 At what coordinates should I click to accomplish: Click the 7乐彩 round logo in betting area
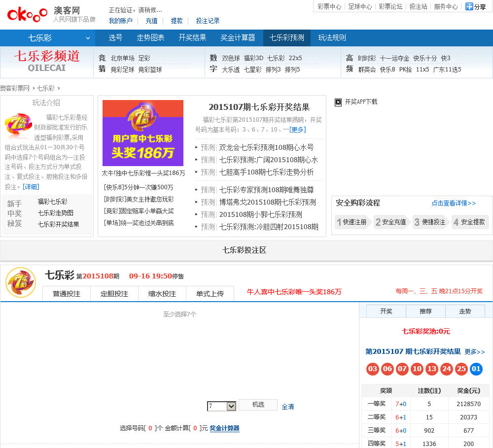[21, 282]
